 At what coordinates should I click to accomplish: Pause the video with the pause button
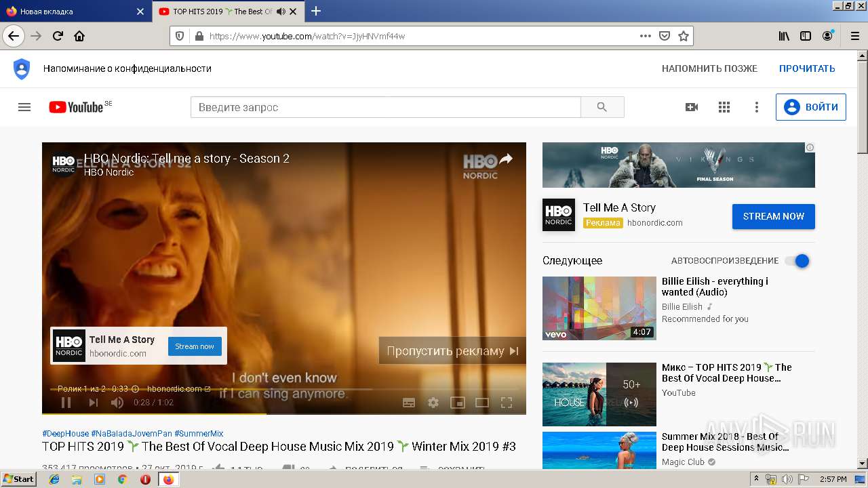66,403
